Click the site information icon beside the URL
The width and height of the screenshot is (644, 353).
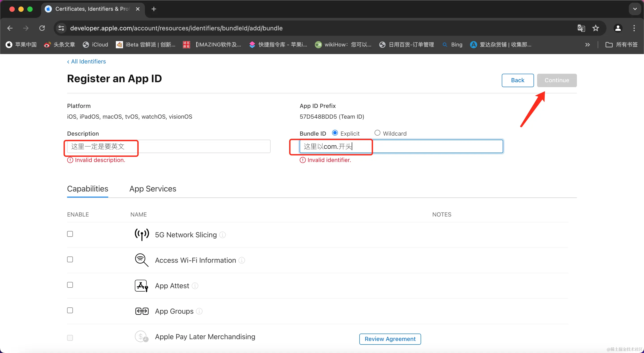click(x=61, y=28)
